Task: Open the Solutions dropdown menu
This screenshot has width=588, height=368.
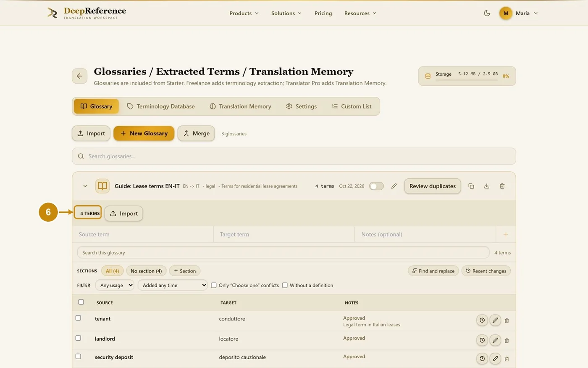Action: tap(286, 13)
